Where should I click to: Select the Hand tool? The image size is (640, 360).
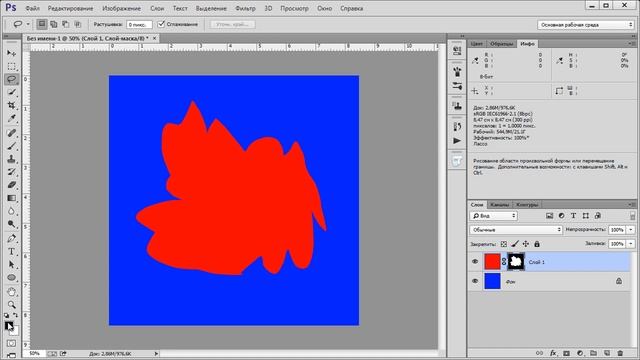point(11,292)
